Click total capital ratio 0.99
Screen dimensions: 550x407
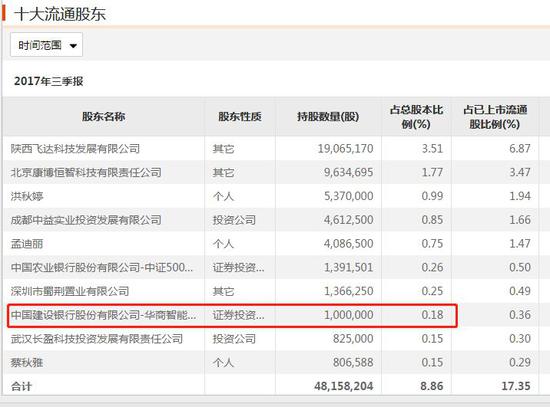[432, 196]
